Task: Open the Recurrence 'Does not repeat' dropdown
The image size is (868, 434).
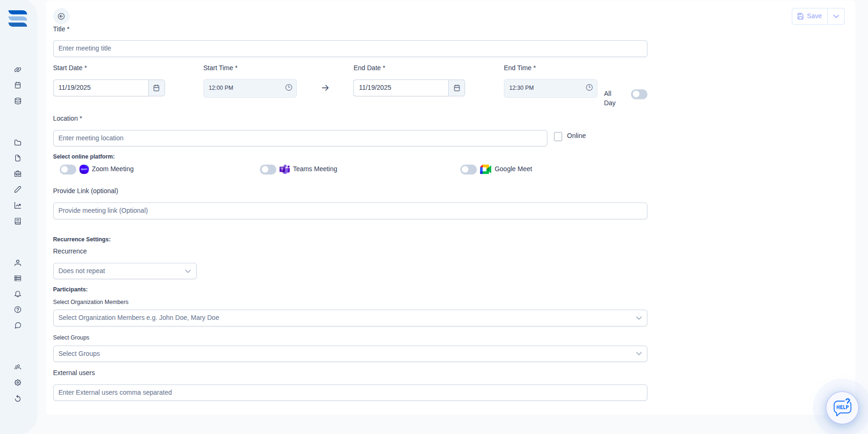Action: point(125,271)
